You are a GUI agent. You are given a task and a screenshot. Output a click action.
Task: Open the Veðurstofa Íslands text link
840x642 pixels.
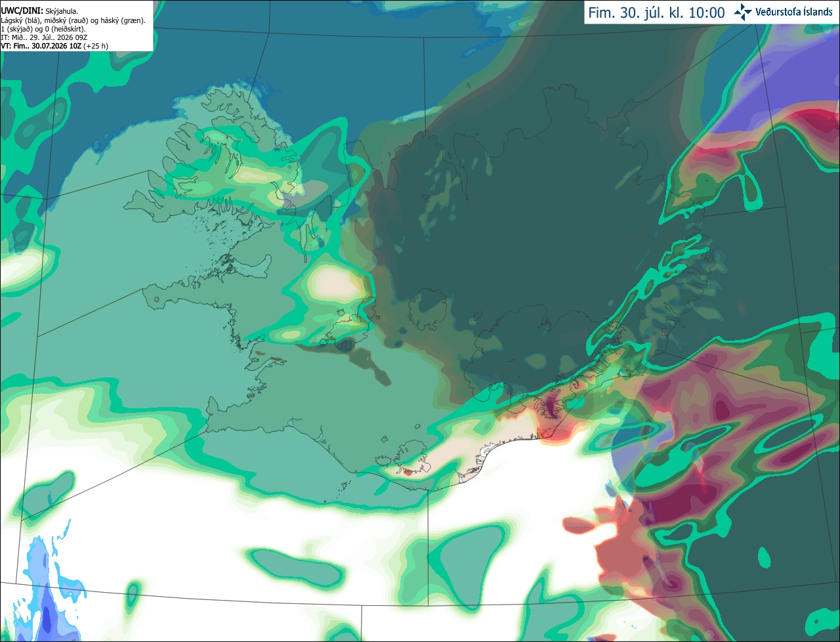click(x=793, y=12)
